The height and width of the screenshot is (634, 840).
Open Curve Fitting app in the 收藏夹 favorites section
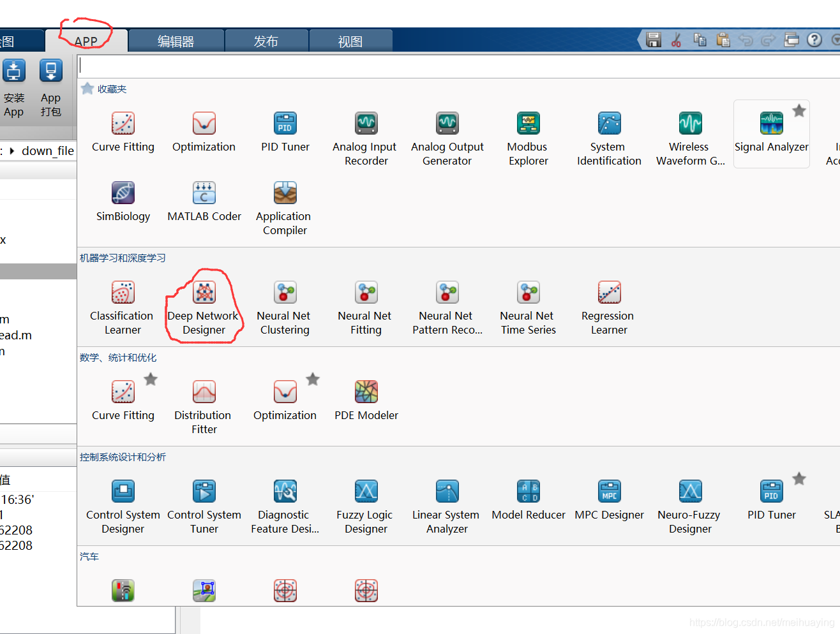click(123, 133)
